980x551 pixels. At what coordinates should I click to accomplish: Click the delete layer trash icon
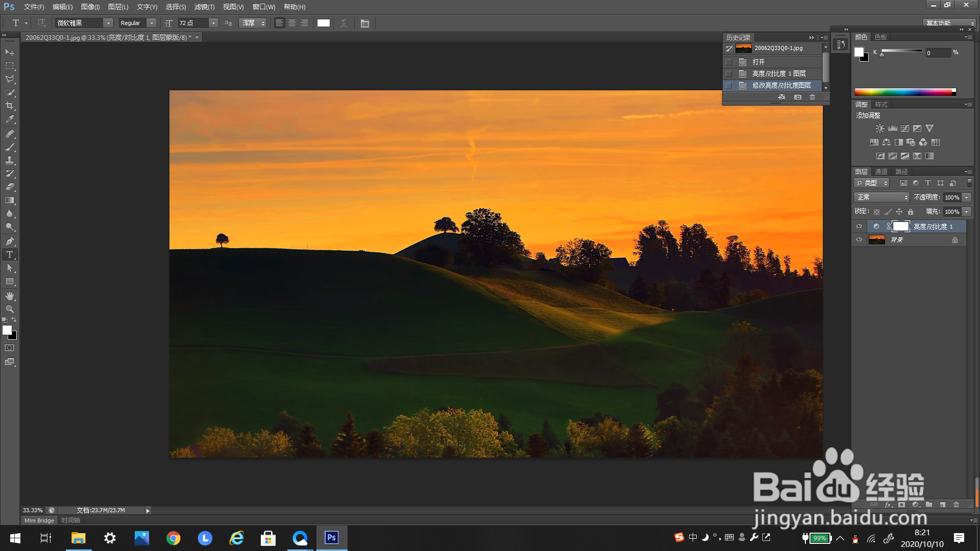956,505
